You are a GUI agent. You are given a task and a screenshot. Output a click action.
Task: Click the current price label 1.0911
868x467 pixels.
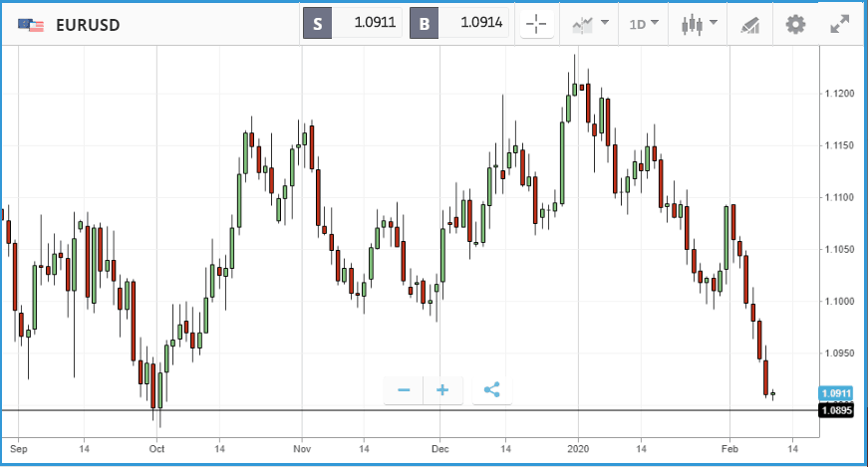point(835,393)
